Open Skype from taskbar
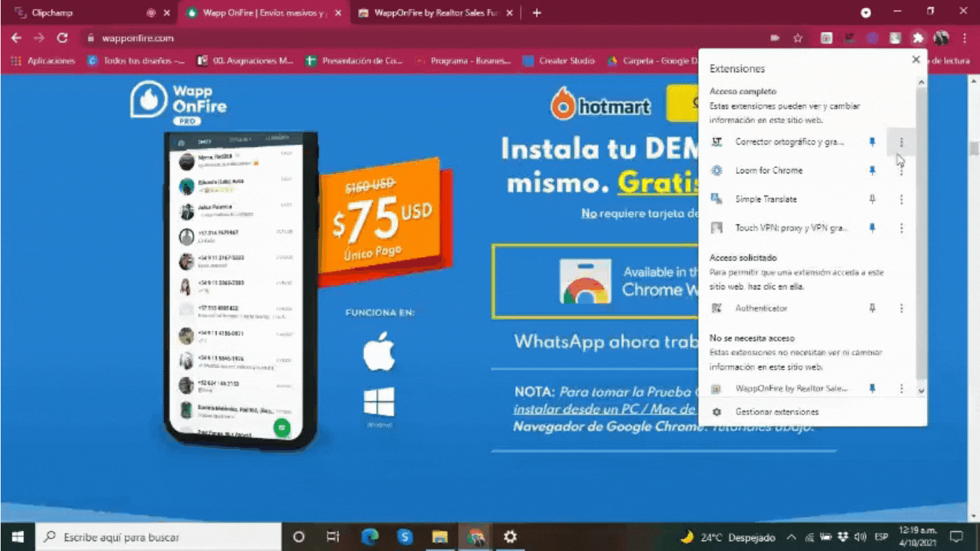The image size is (980, 551). pos(405,537)
